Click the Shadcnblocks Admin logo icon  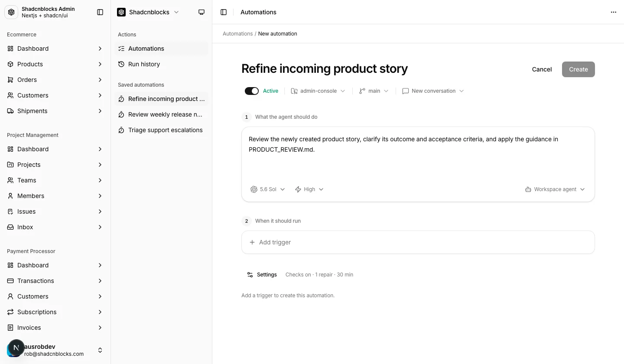pyautogui.click(x=11, y=12)
